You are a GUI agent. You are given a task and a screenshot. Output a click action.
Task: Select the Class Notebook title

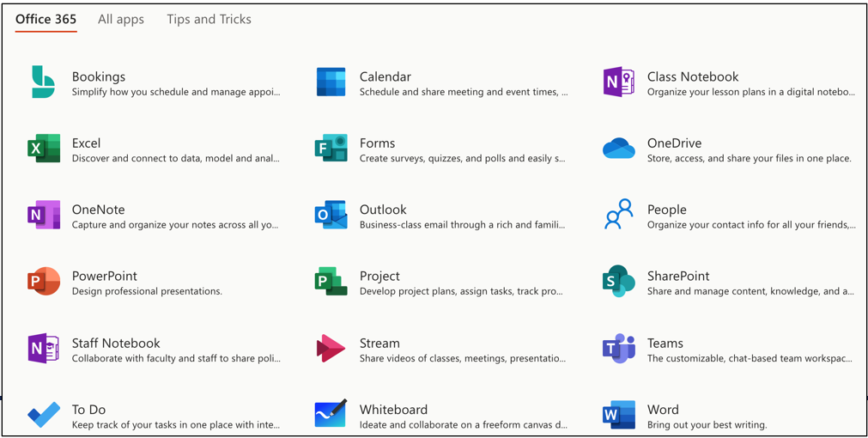693,76
